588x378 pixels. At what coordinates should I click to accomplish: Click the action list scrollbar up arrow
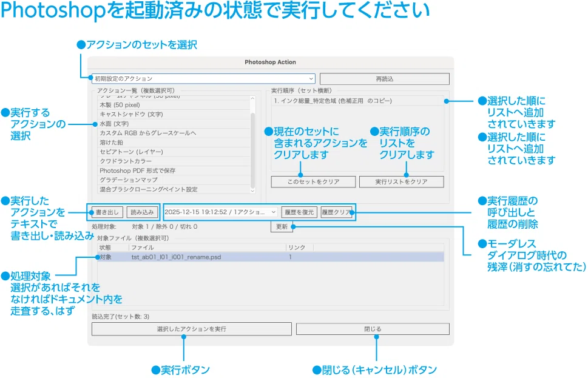click(x=252, y=99)
